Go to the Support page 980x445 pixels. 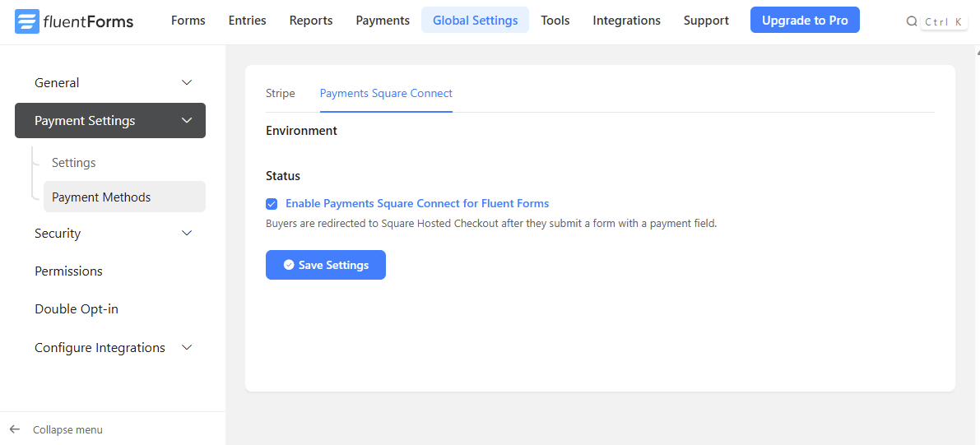(x=706, y=21)
